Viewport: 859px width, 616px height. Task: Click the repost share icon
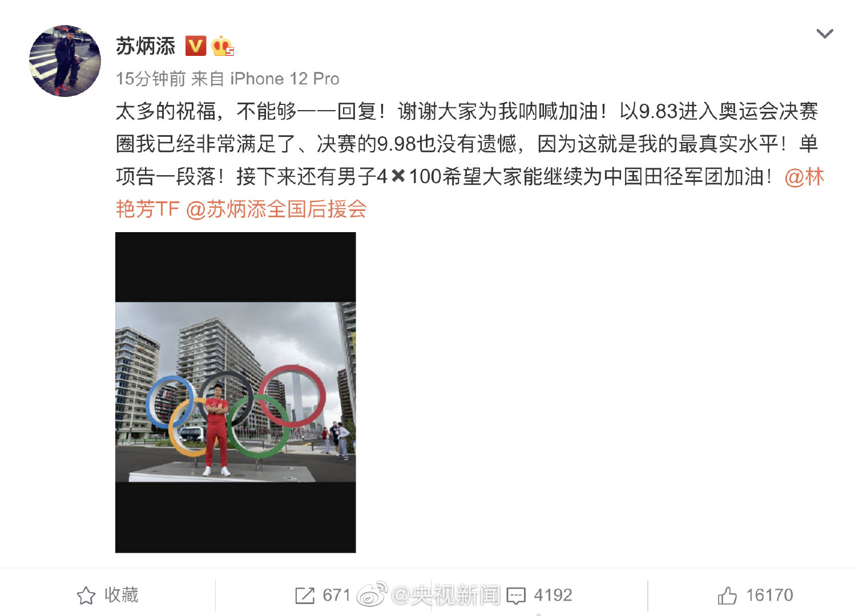305,595
